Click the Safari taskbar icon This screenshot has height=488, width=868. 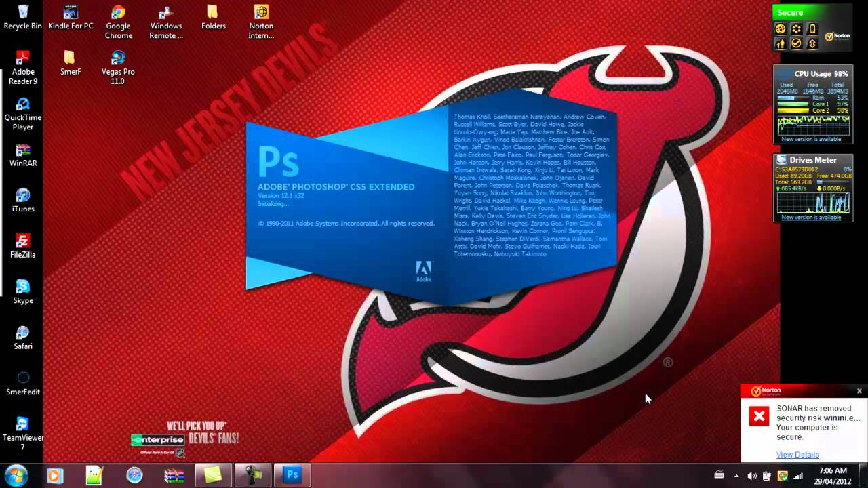coord(134,476)
